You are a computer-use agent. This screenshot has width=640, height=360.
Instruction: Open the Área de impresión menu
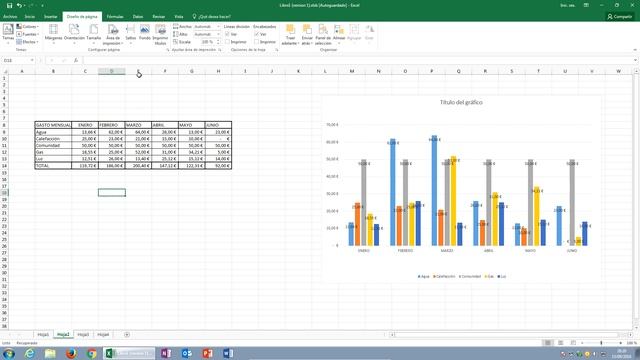(113, 34)
